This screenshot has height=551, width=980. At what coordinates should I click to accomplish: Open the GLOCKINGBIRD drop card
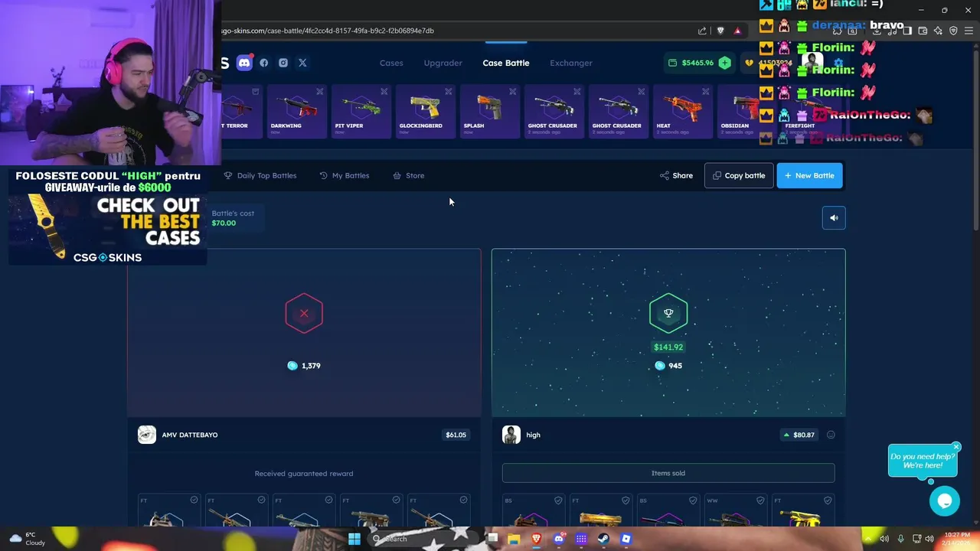point(425,112)
